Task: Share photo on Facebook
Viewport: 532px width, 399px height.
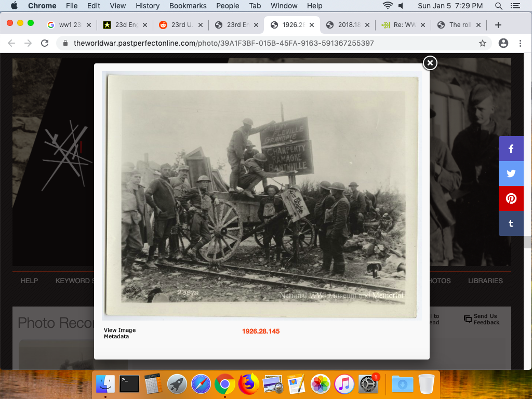Action: (x=511, y=149)
